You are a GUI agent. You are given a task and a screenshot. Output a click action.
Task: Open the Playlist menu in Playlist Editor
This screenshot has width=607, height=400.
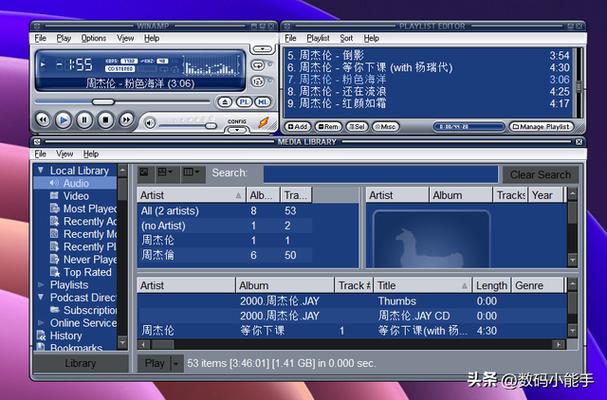click(x=318, y=38)
